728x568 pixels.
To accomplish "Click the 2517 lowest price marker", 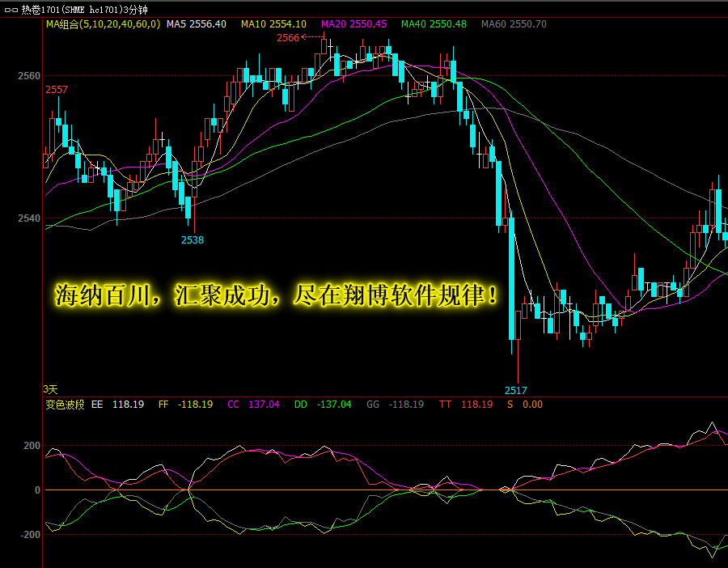I will 516,390.
